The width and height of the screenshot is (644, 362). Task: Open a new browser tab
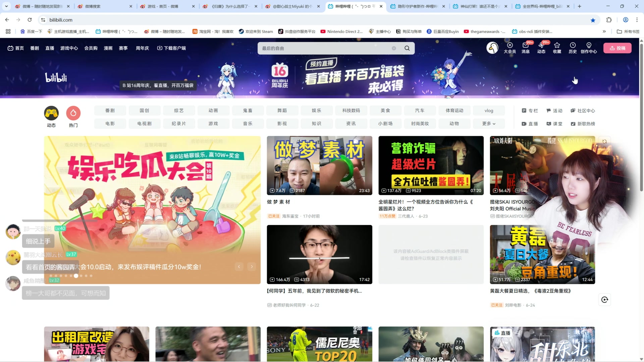[x=579, y=6]
